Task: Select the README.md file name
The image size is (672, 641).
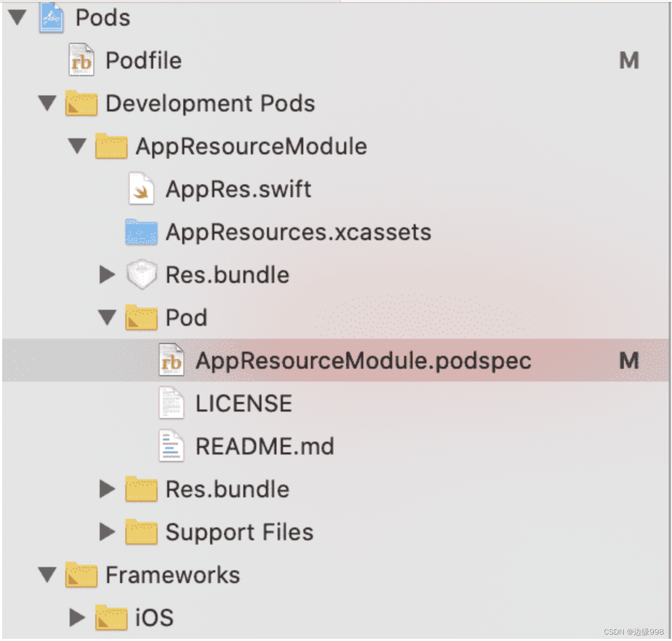Action: point(265,446)
